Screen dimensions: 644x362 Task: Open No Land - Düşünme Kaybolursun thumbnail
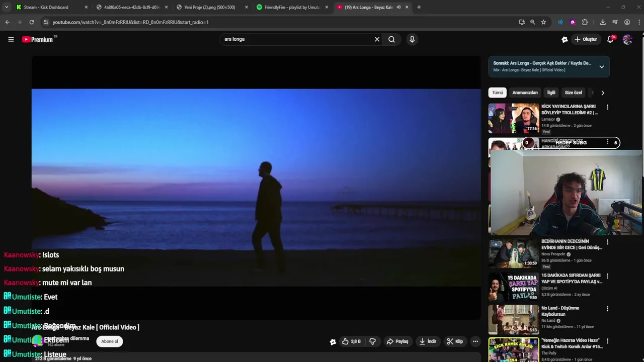tap(513, 319)
